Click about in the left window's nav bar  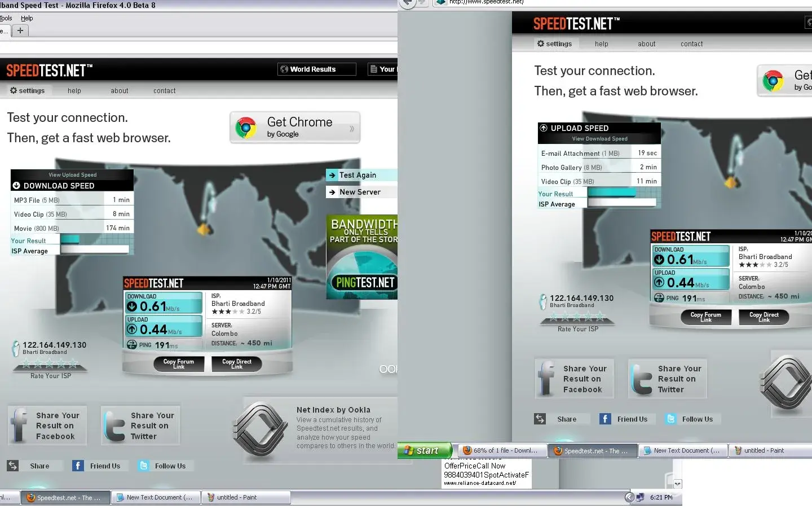click(120, 90)
